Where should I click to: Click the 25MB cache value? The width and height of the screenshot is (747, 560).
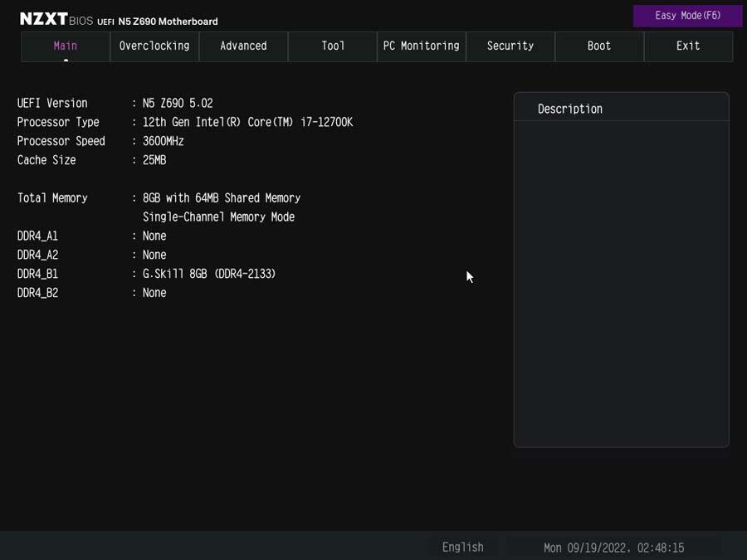(x=154, y=160)
